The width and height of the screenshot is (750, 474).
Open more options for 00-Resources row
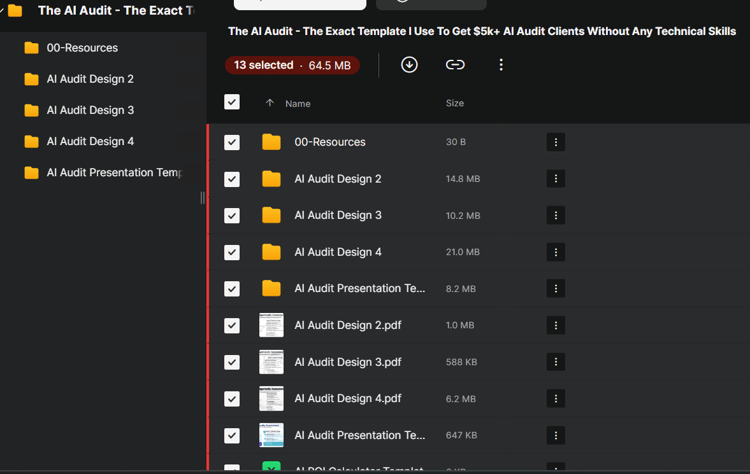click(x=556, y=142)
